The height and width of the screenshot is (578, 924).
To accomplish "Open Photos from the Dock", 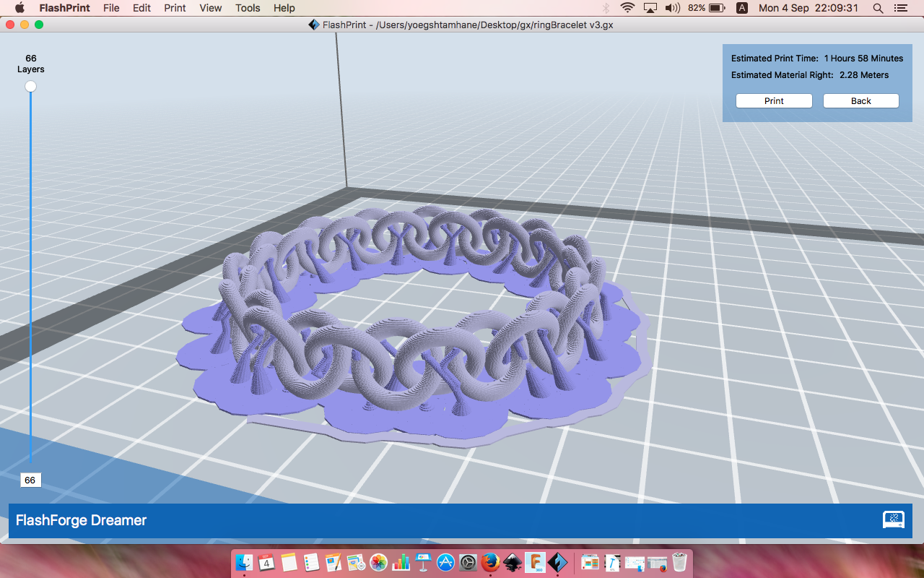I will [x=378, y=561].
